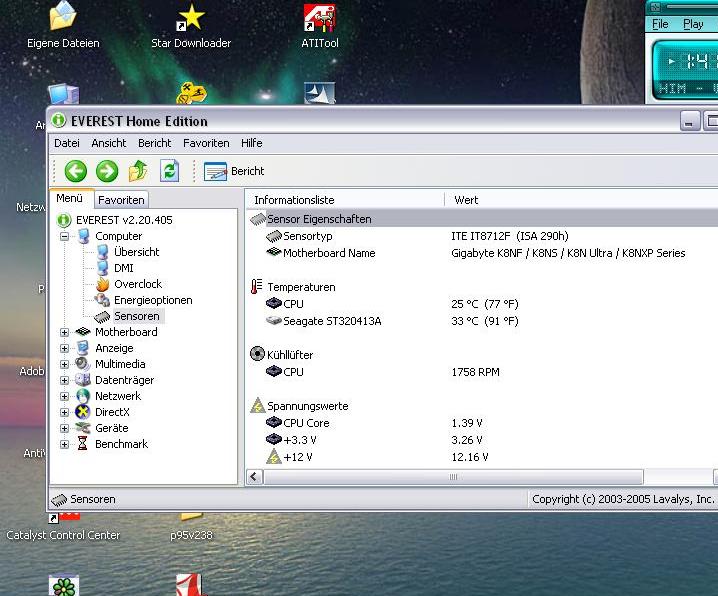Select the Datenträger drive icon

pyautogui.click(x=83, y=380)
